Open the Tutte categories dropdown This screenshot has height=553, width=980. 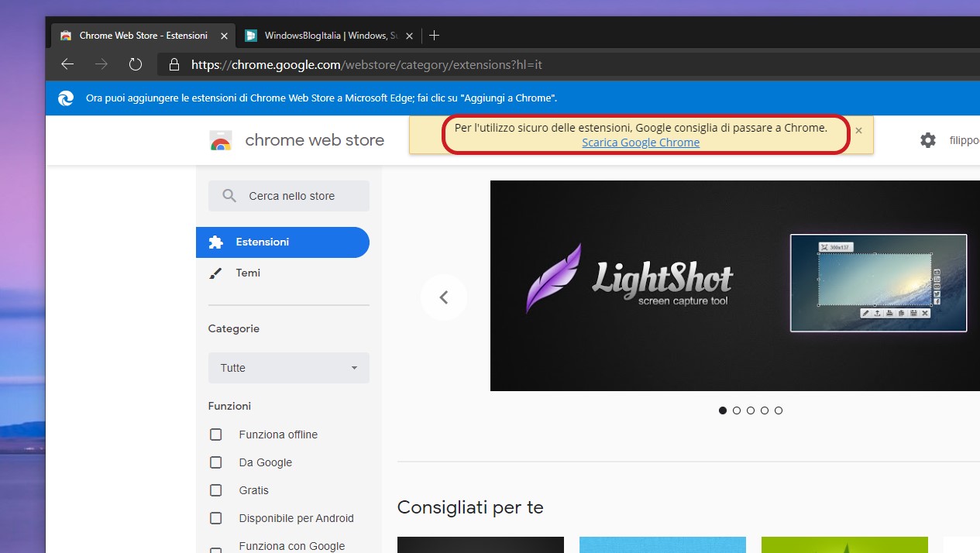click(289, 368)
